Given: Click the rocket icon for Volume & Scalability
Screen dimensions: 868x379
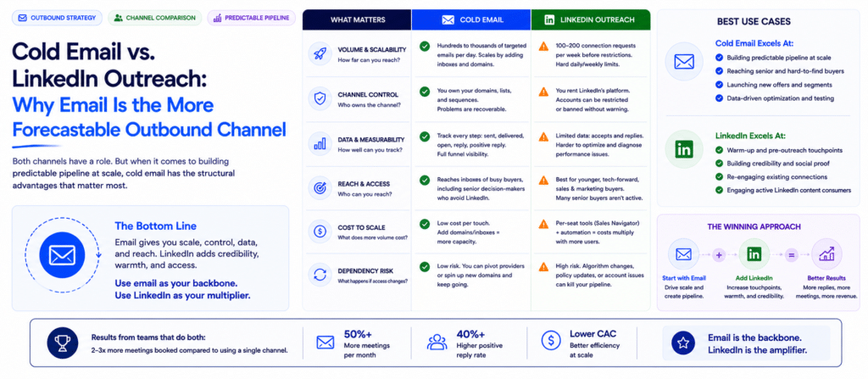Looking at the screenshot, I should pyautogui.click(x=320, y=53).
